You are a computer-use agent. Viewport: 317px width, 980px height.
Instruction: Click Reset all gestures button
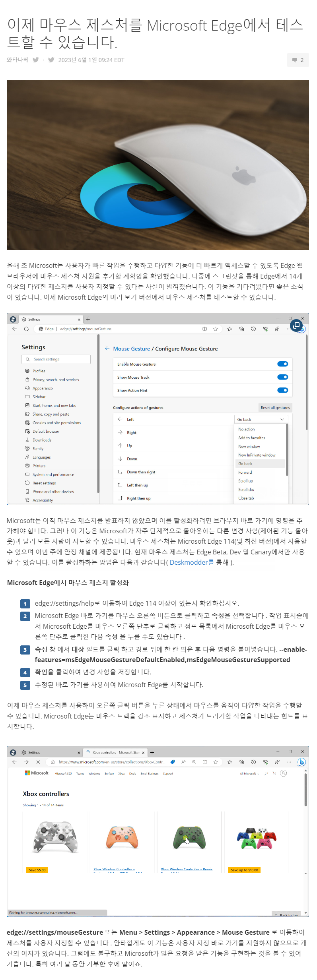click(x=275, y=408)
